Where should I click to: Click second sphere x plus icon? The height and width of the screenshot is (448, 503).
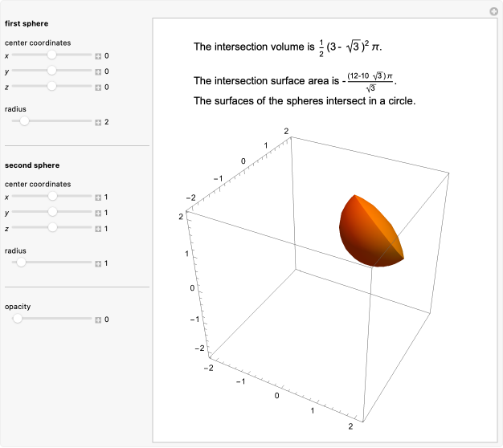click(x=98, y=198)
